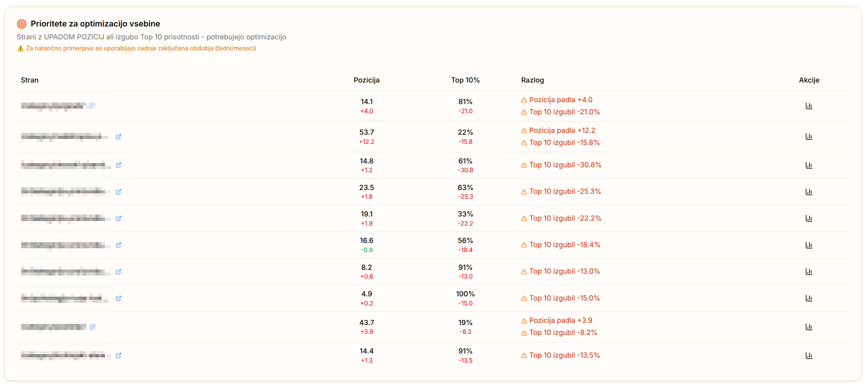Open external link for the 14.4 position page
The width and height of the screenshot is (868, 386).
119,355
